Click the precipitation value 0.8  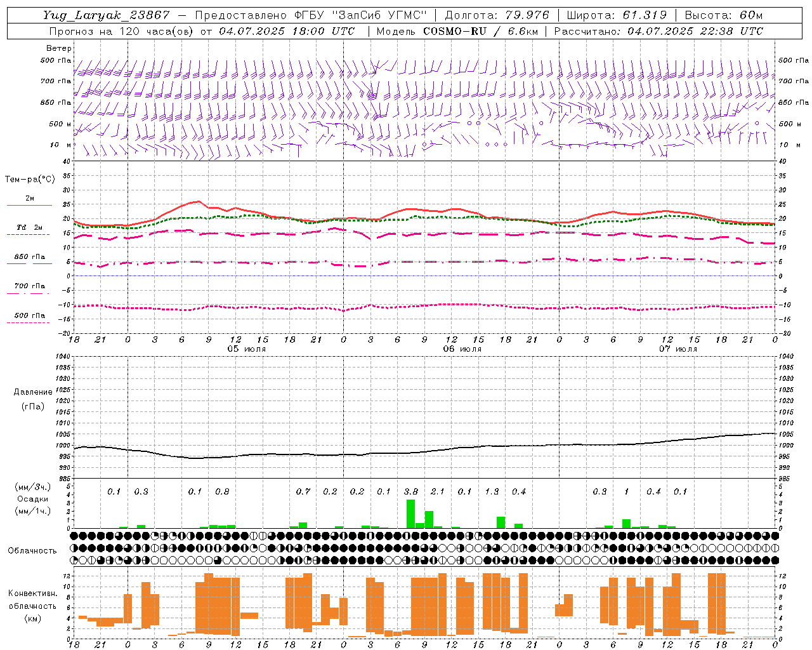[222, 491]
